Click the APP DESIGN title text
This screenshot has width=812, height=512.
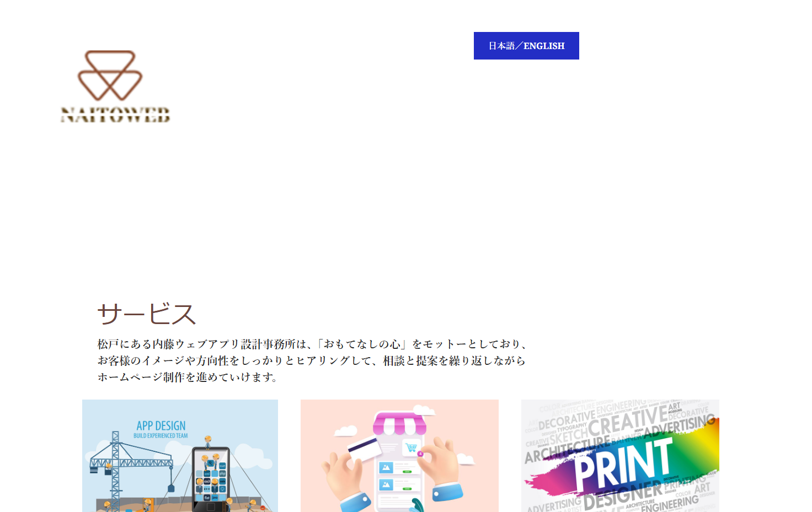click(161, 425)
